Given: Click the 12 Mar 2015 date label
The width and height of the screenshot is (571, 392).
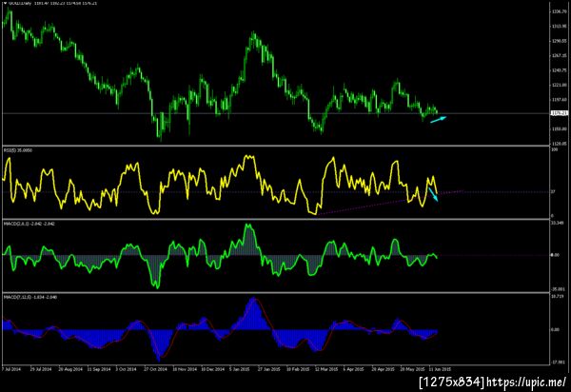Looking at the screenshot, I should tap(326, 369).
